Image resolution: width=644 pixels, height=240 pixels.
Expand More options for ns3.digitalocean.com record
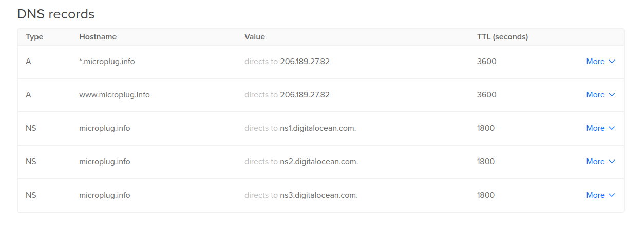click(x=600, y=195)
